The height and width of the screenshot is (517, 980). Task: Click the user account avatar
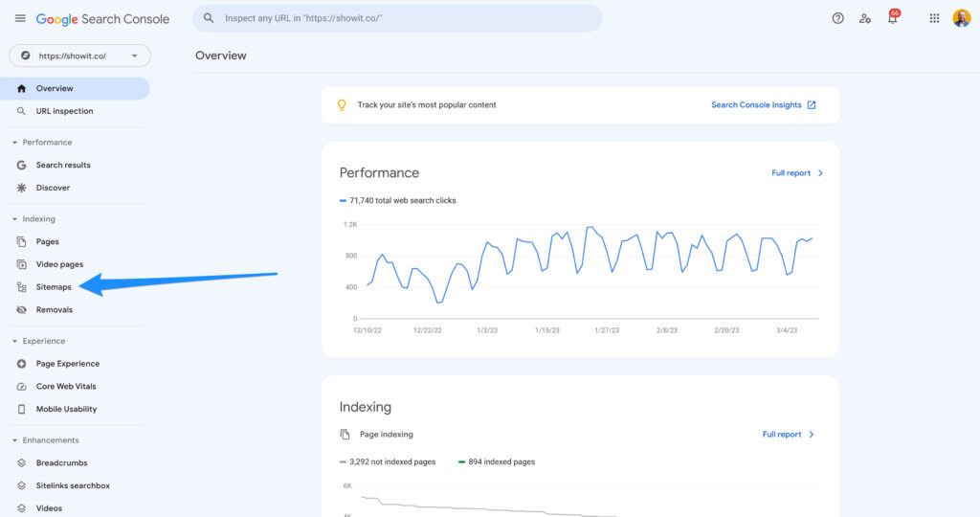pyautogui.click(x=961, y=18)
